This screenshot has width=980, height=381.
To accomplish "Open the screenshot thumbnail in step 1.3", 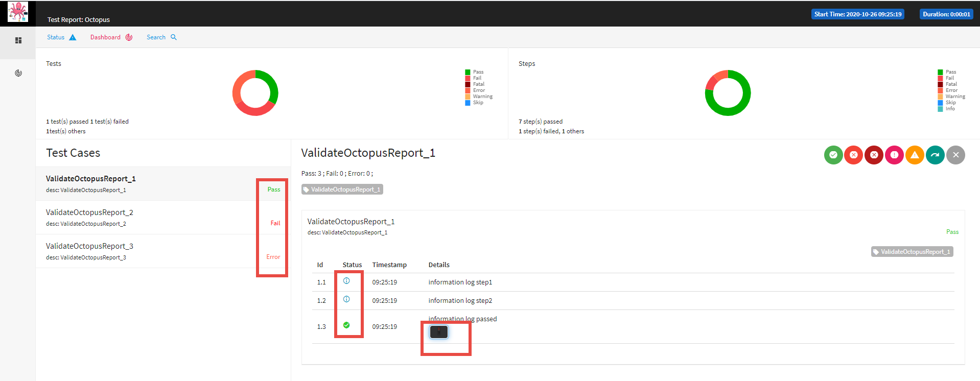I will [439, 332].
